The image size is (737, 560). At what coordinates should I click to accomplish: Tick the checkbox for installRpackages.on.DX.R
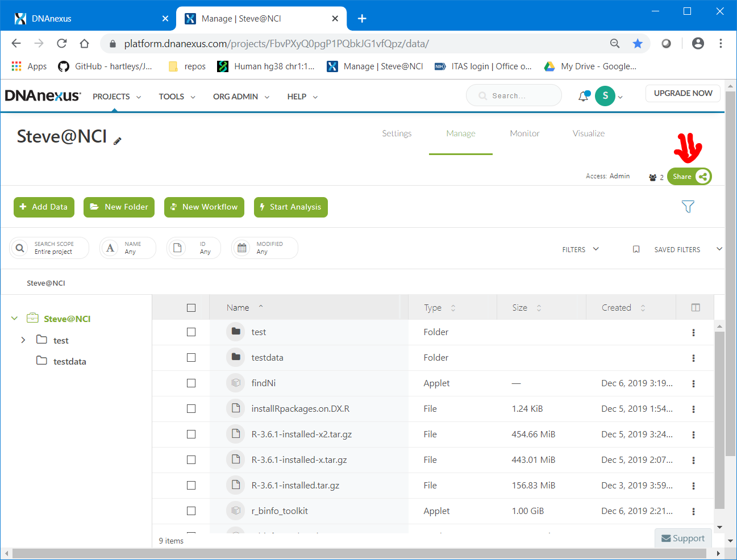point(191,409)
